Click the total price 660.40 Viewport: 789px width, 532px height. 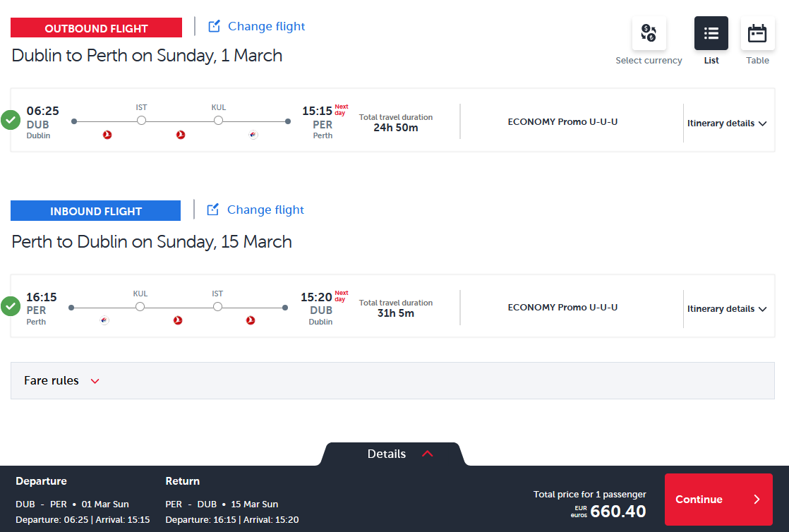coord(618,512)
